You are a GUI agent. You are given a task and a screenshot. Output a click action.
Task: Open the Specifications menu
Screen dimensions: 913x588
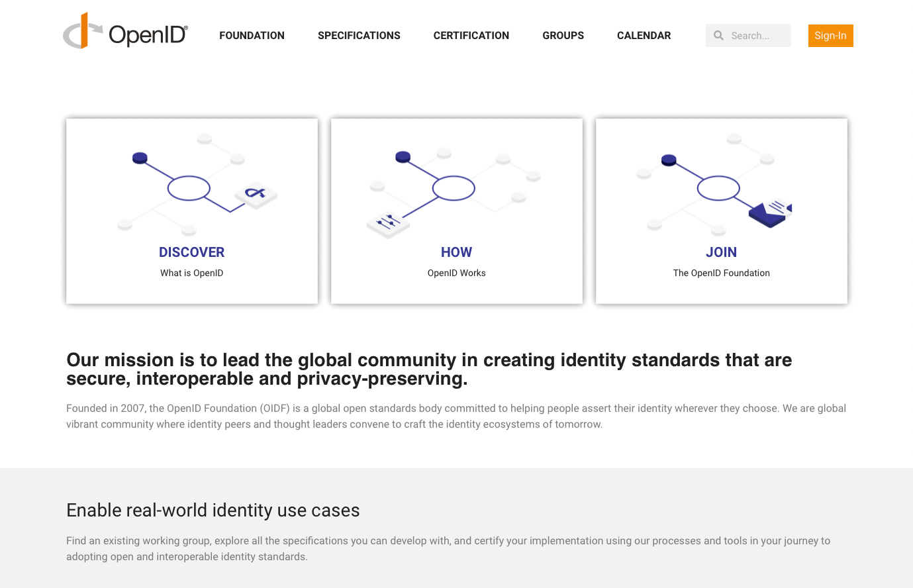pos(359,36)
